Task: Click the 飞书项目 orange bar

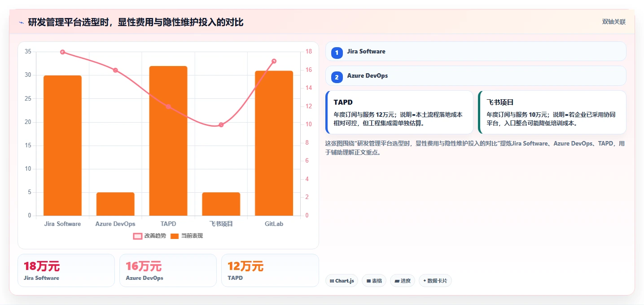Action: [221, 204]
